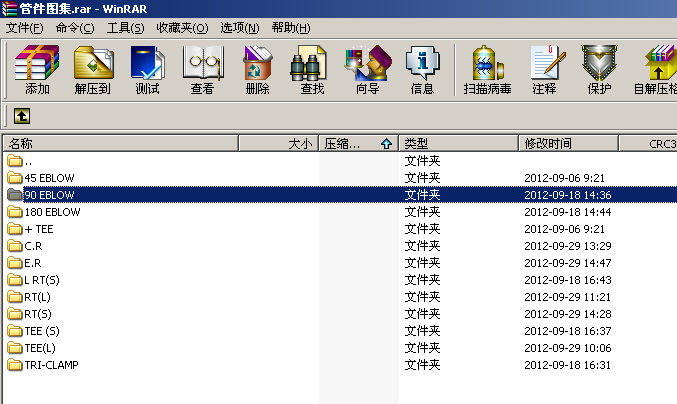Click the Find (查找) binoculars icon

pyautogui.click(x=307, y=63)
